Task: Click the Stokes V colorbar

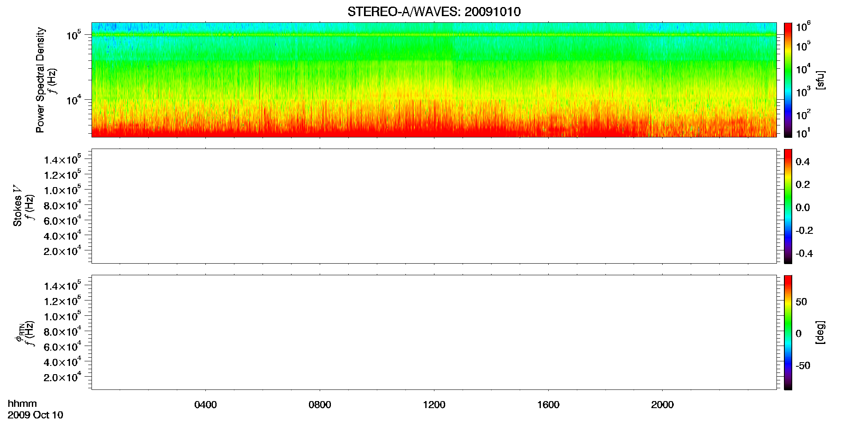Action: 788,206
